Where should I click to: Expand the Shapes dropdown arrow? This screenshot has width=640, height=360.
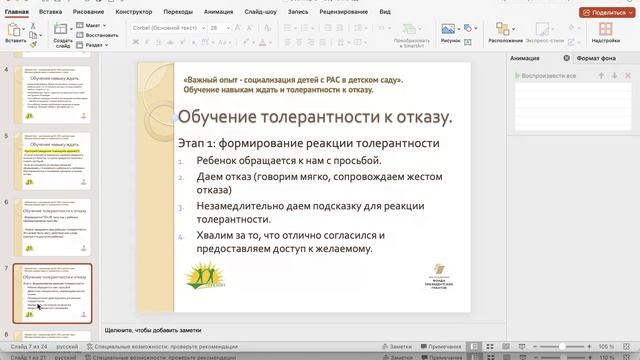coord(476,28)
